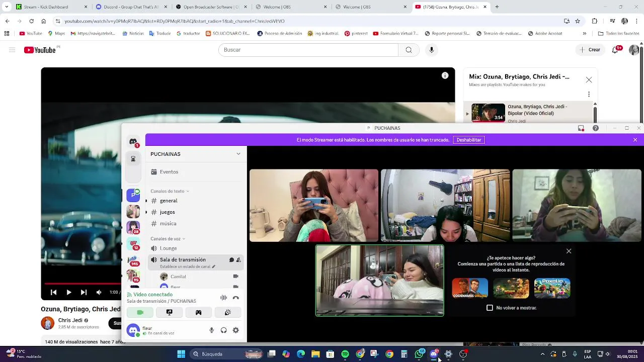Expand the PUCHAINAS server menu
Viewport: 644px width, 362px height.
[x=196, y=154]
